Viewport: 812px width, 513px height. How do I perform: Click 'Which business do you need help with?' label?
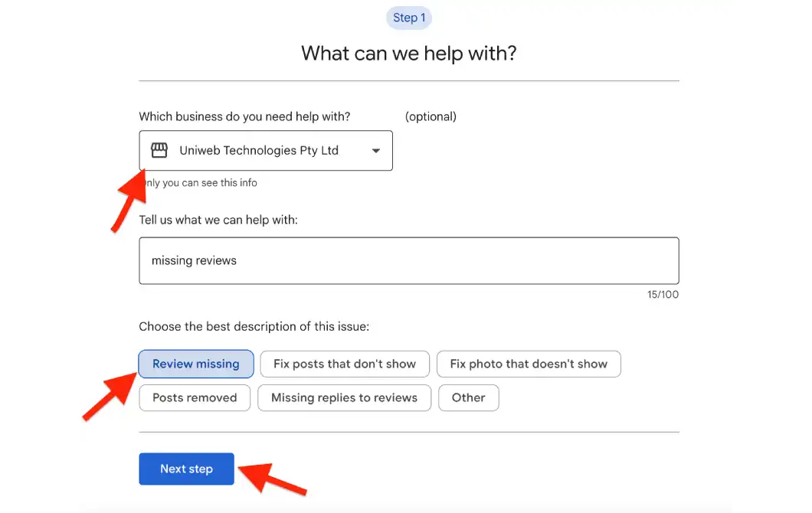coord(244,116)
